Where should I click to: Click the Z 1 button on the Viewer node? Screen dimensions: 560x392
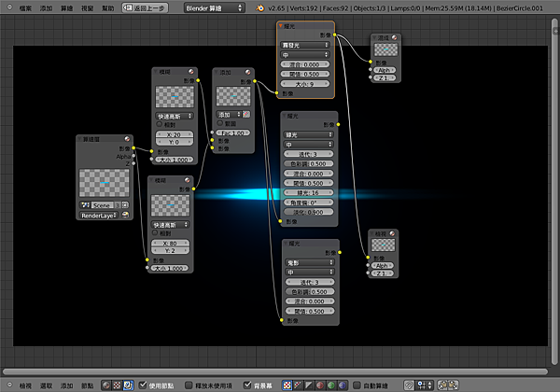(382, 273)
